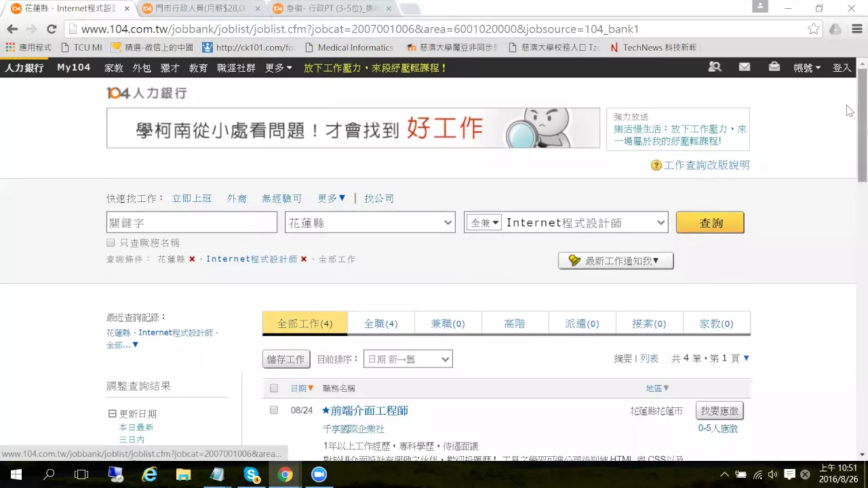Select the 兼職(0) tab

(x=448, y=323)
